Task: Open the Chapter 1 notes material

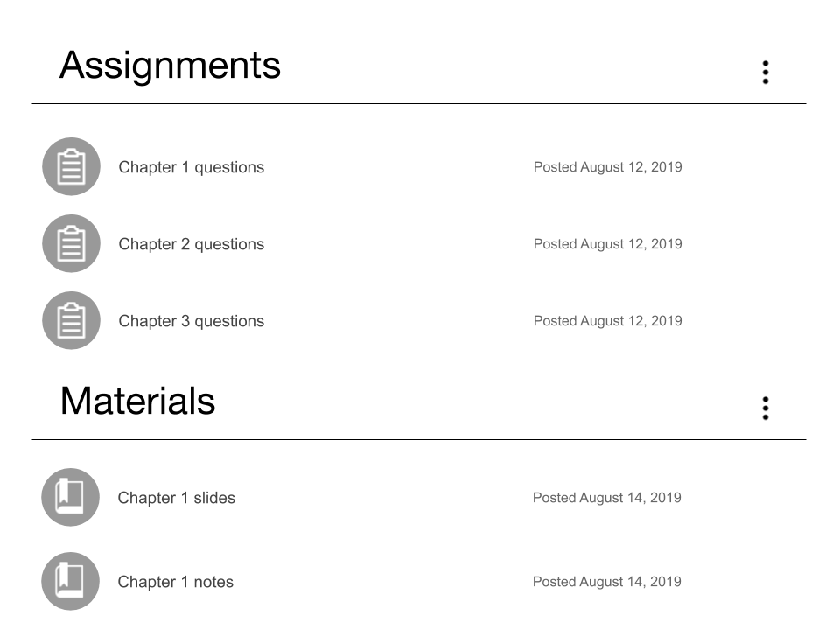Action: (175, 582)
